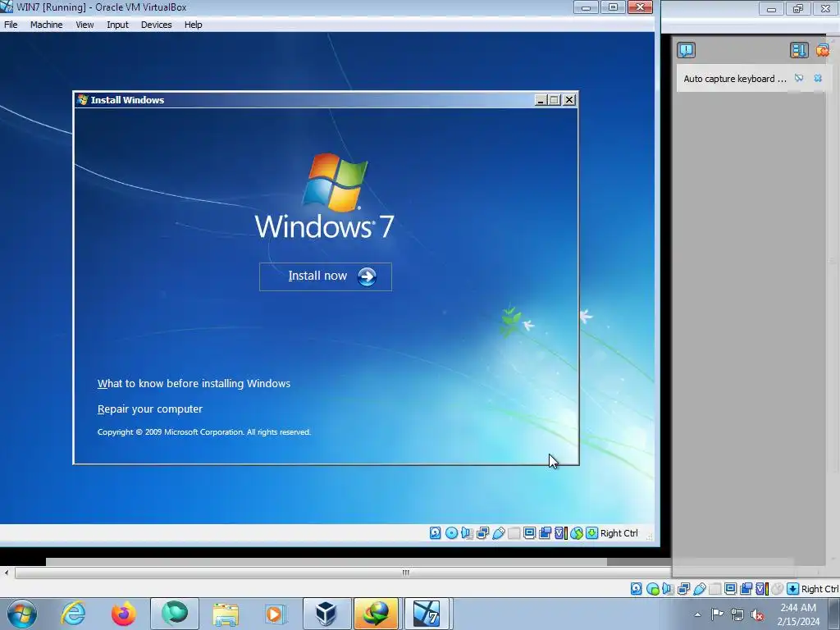Dismiss the Auto capture keyboard notification

(818, 78)
